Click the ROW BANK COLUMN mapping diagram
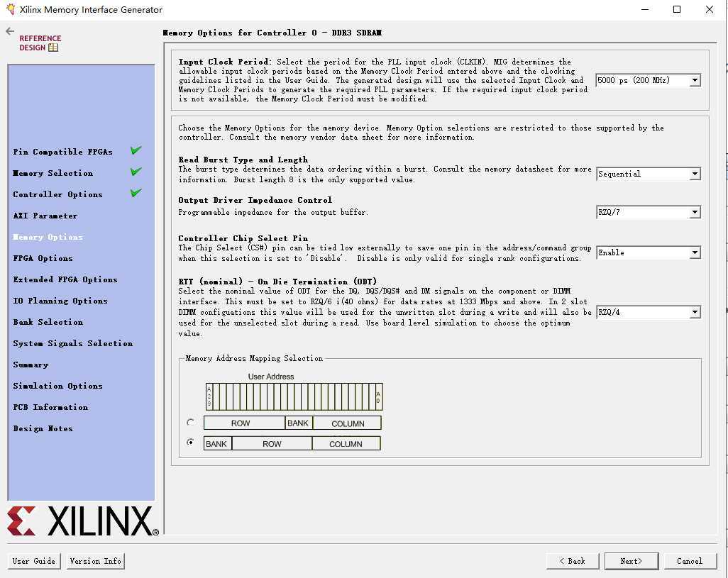Viewport: 728px width, 578px height. [292, 423]
